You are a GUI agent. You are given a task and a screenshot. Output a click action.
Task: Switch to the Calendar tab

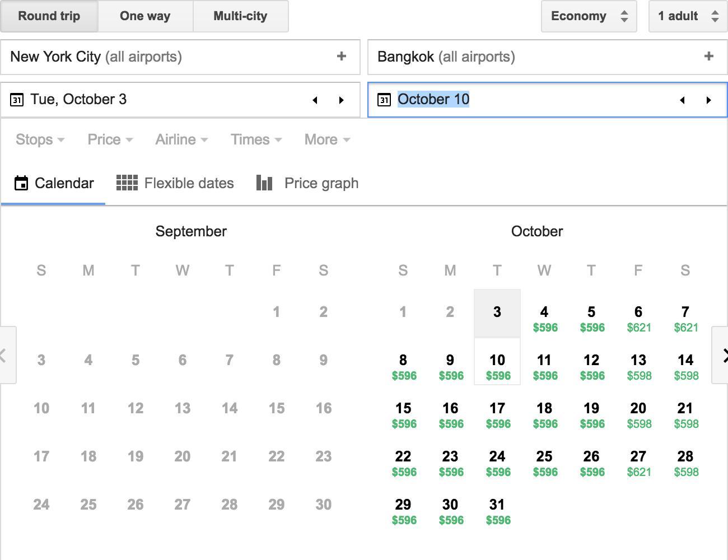coord(54,183)
